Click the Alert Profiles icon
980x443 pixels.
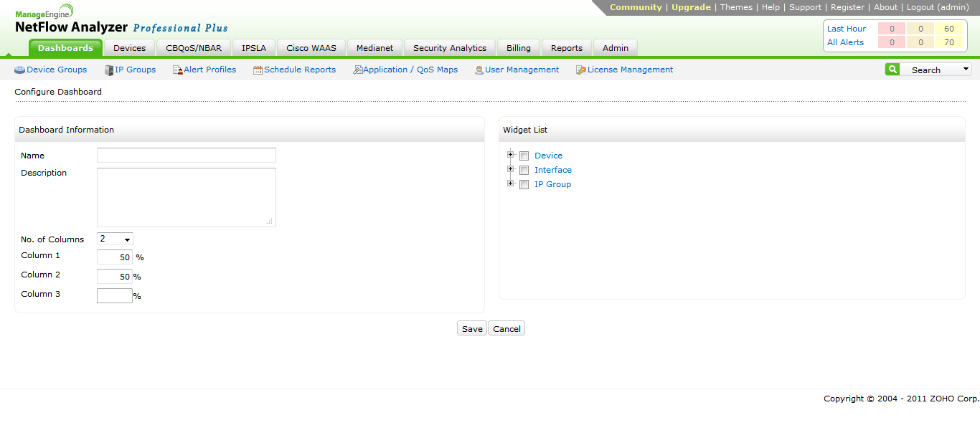[178, 70]
